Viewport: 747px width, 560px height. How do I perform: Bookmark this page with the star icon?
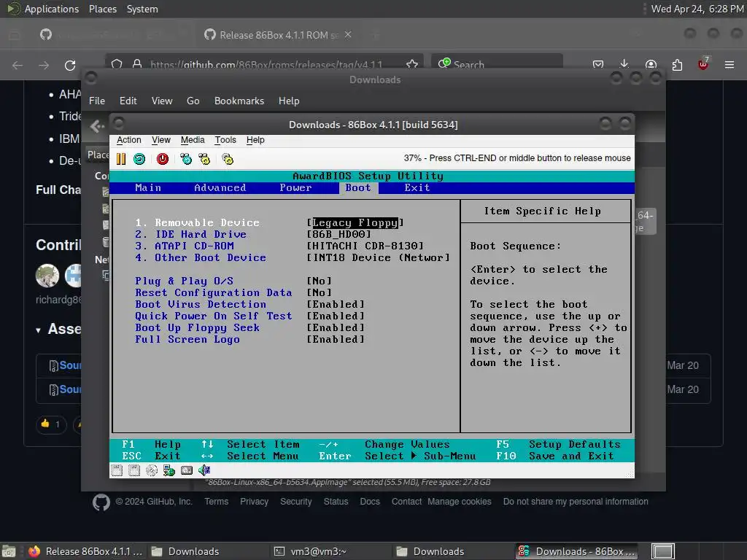click(x=412, y=64)
